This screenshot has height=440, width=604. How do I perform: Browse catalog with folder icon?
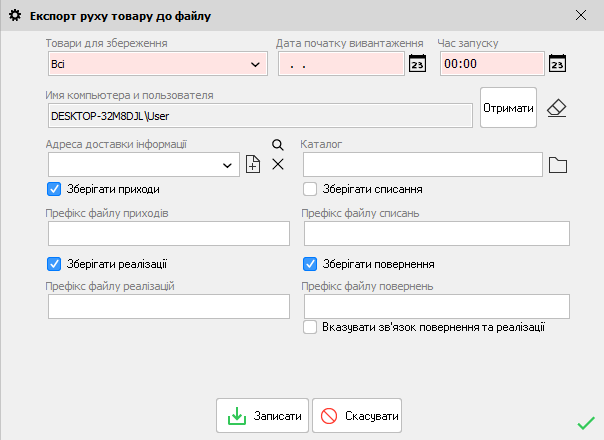(558, 165)
